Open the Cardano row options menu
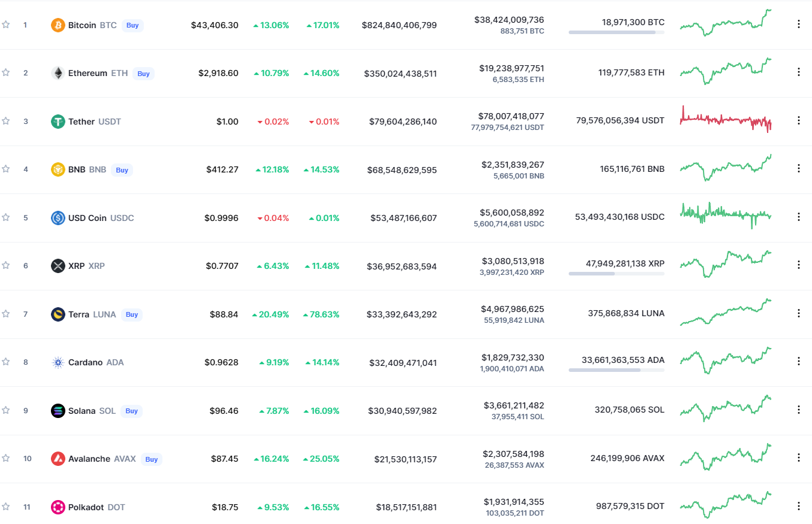 click(x=798, y=361)
